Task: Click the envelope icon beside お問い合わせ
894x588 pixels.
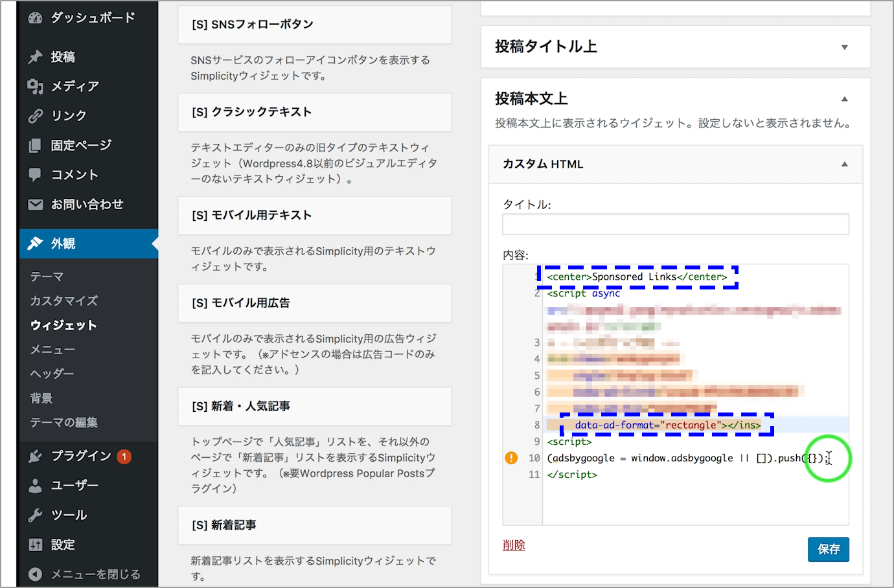Action: 36,204
